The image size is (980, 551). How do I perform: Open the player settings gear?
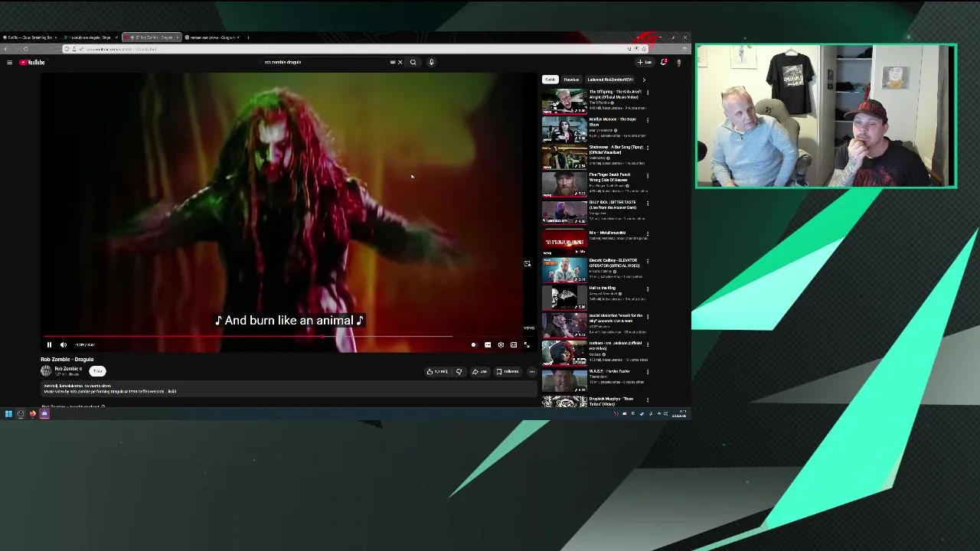[501, 345]
